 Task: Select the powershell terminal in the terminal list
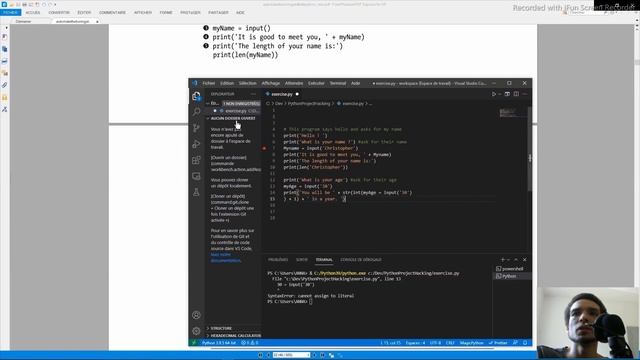[512, 269]
